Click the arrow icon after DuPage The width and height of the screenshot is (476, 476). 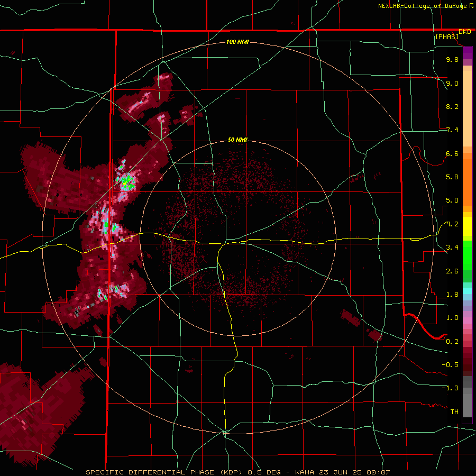(471, 5)
